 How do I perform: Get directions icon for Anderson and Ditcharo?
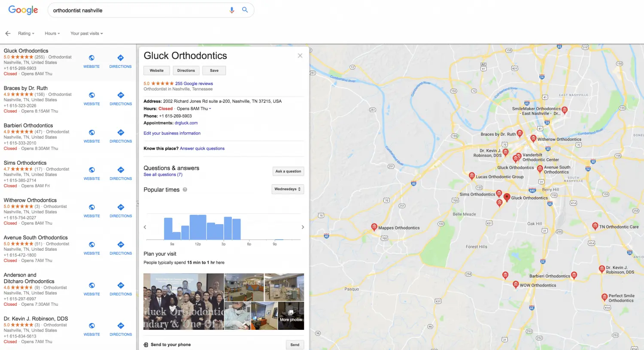click(x=121, y=285)
